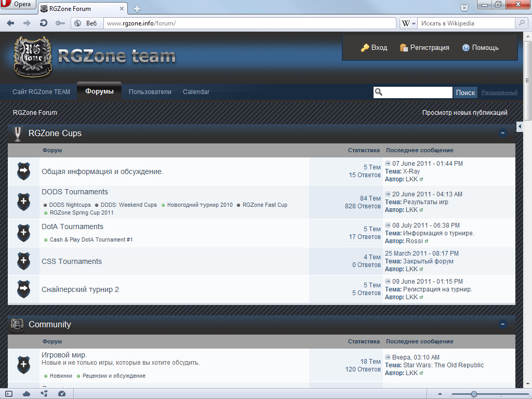This screenshot has height=399, width=532.
Task: Click the forum search input box
Action: [413, 92]
